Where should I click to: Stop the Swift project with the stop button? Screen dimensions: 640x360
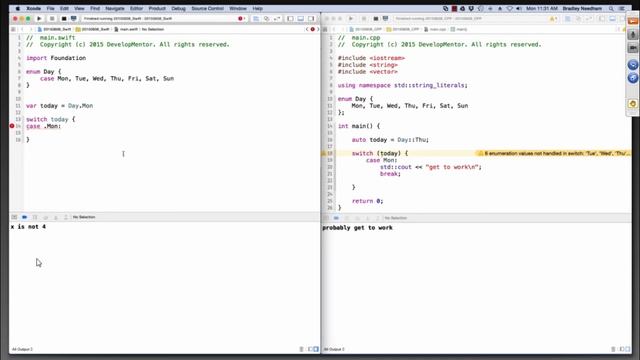coord(52,18)
